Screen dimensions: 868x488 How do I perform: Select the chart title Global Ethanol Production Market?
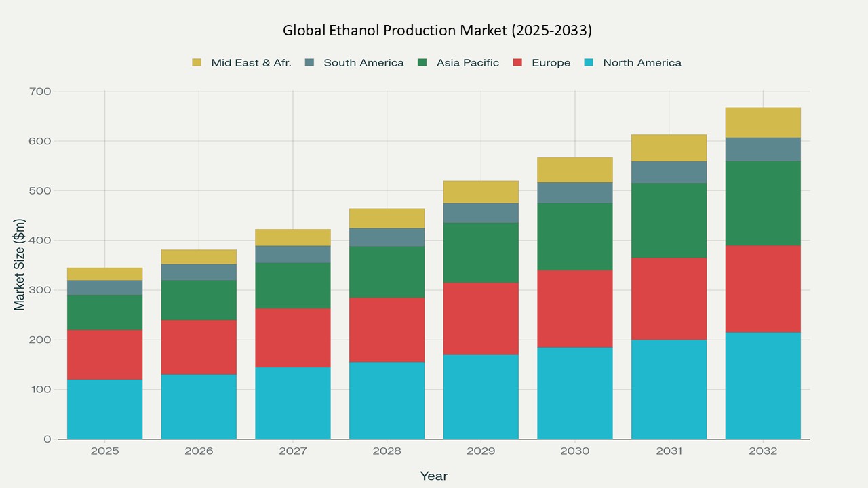pos(437,30)
